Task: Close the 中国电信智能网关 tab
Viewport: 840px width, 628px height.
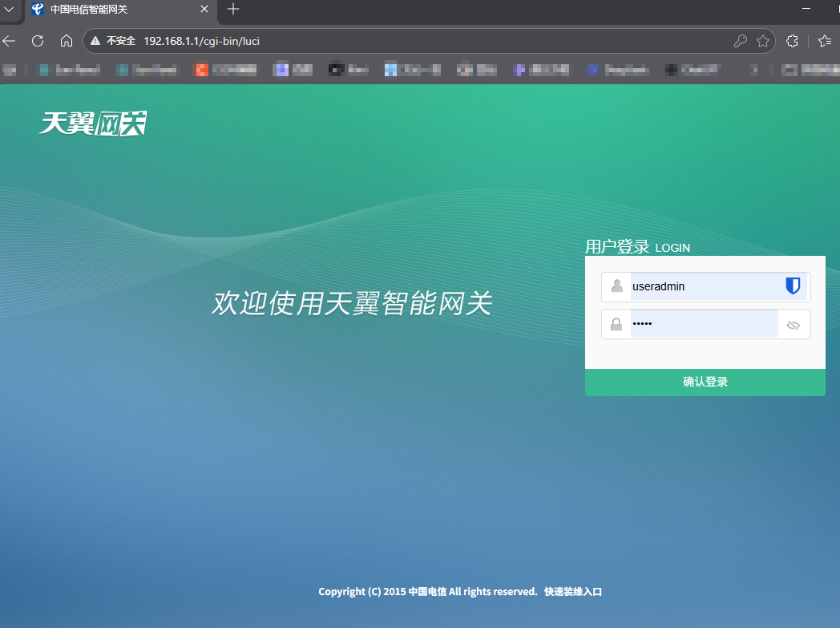Action: pos(204,9)
